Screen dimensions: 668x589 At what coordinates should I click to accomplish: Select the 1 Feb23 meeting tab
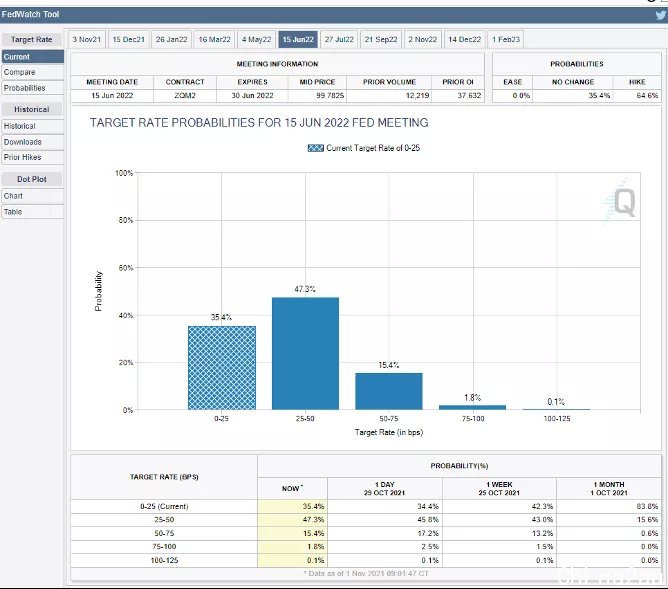pos(506,40)
